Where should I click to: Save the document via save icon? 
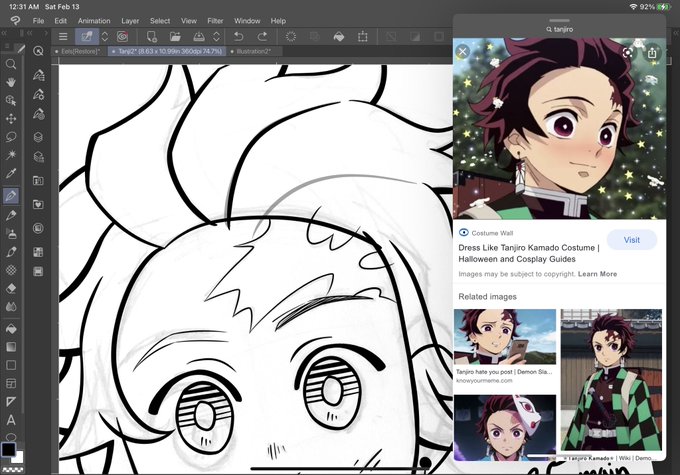(199, 36)
